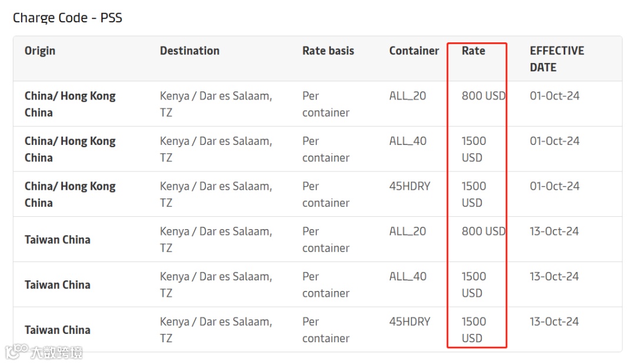Select the first 01-Oct-24 date cell
Viewport: 636px width, 364px height.
[555, 96]
